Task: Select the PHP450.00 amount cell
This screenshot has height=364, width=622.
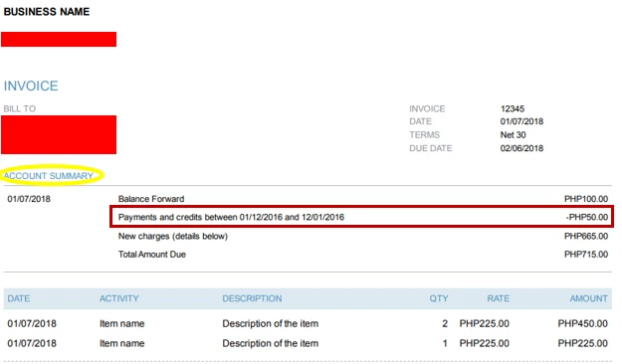Action: (583, 323)
